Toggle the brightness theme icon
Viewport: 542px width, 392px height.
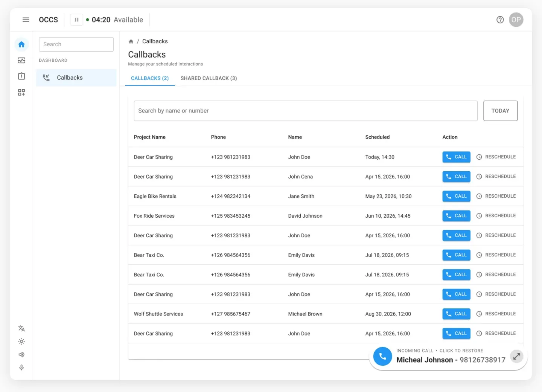(x=21, y=342)
